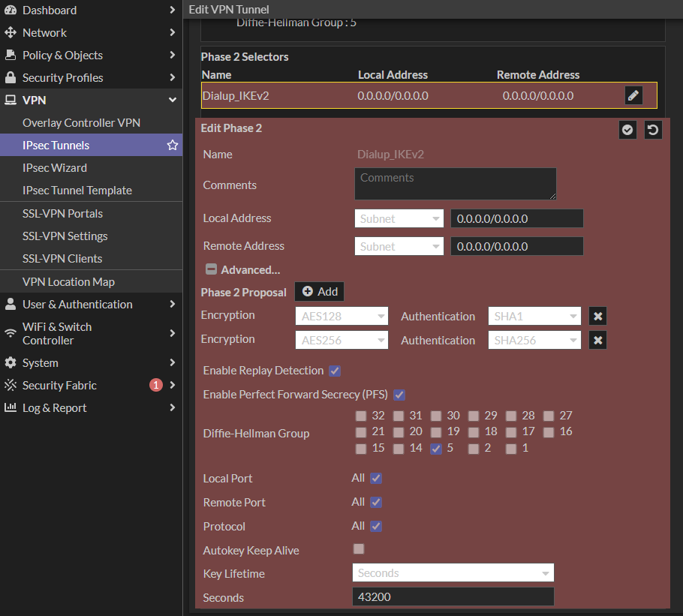Collapse the Advanced section minus icon
Viewport: 683px width, 616px height.
[x=211, y=269]
